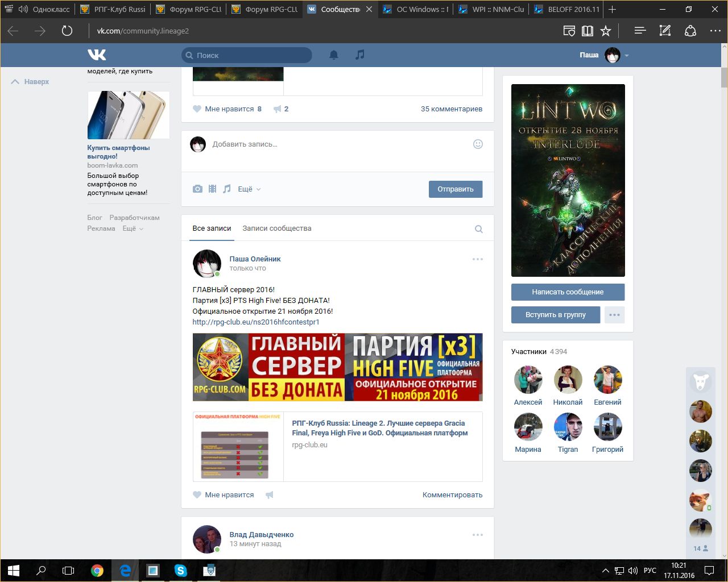The width and height of the screenshot is (728, 582).
Task: Attach a video with film icon
Action: click(x=212, y=189)
